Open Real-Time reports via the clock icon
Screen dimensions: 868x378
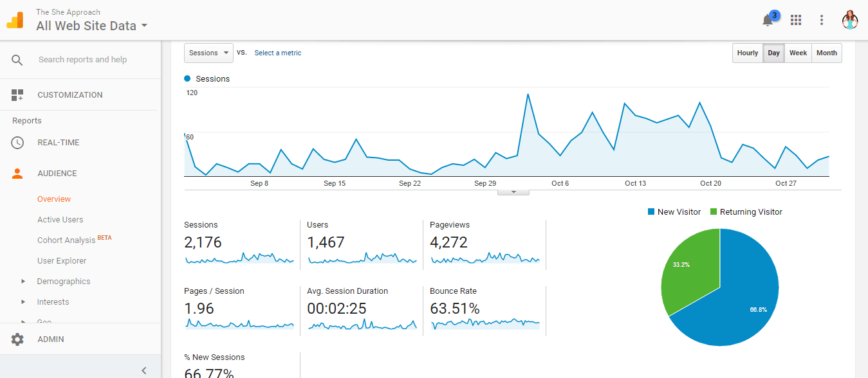click(19, 142)
